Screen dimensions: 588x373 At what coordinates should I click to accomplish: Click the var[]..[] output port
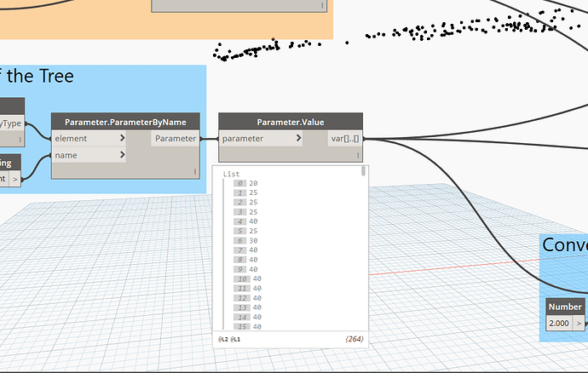click(345, 138)
